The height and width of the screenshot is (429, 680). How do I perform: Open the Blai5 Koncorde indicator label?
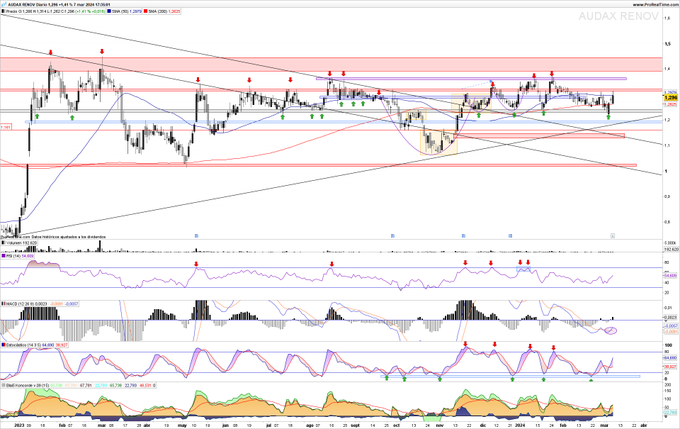click(x=26, y=385)
